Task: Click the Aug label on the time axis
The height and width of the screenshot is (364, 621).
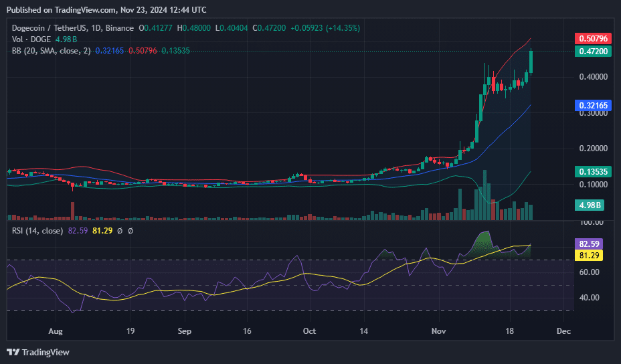Action: tap(56, 331)
